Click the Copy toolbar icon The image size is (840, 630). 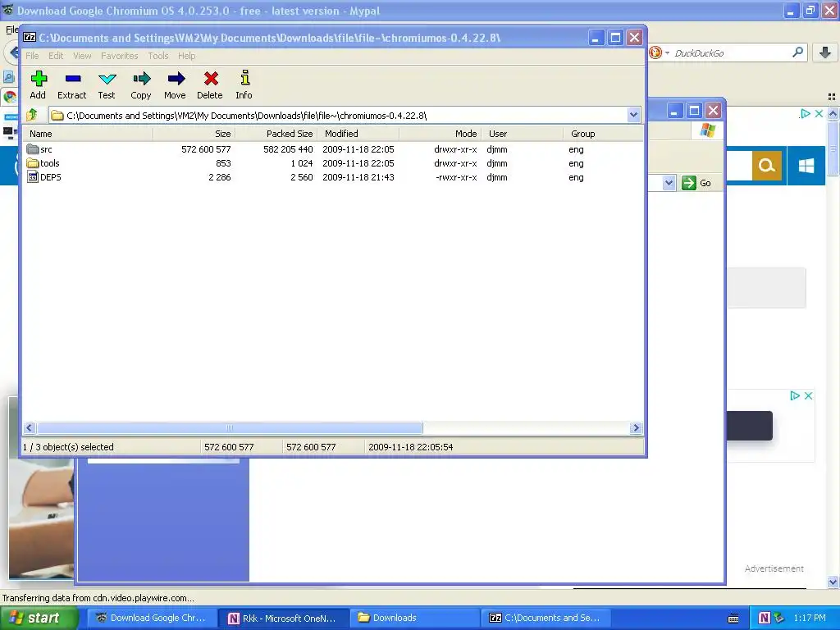pos(141,80)
